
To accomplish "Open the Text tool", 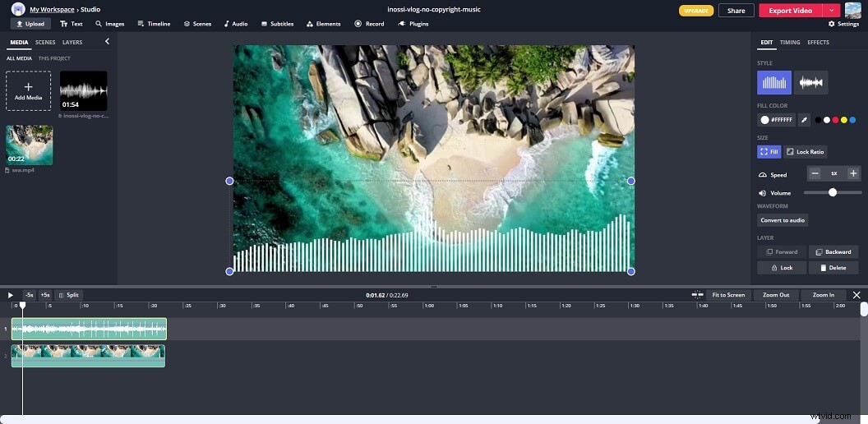I will [72, 24].
